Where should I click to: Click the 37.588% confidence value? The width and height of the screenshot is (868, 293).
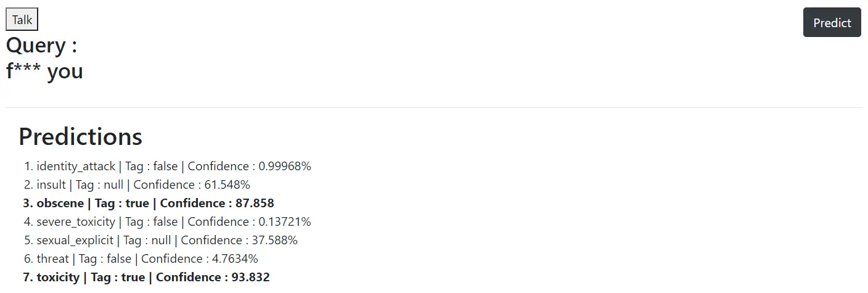pos(274,240)
